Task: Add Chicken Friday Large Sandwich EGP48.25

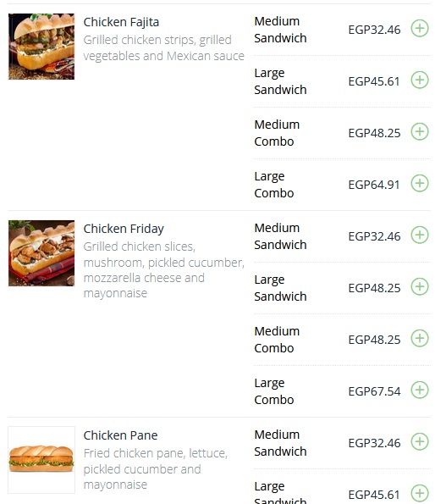Action: (x=420, y=286)
